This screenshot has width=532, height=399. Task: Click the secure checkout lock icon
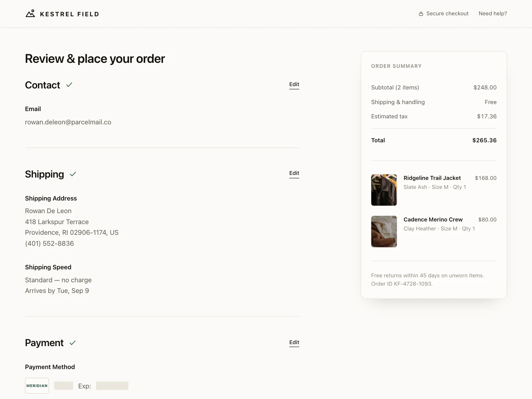421,14
